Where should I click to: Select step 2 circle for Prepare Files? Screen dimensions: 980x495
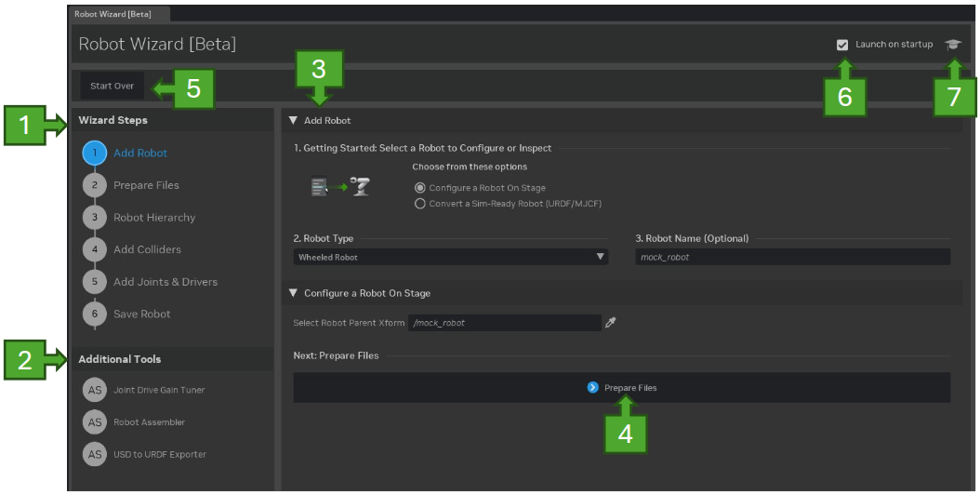pyautogui.click(x=95, y=185)
